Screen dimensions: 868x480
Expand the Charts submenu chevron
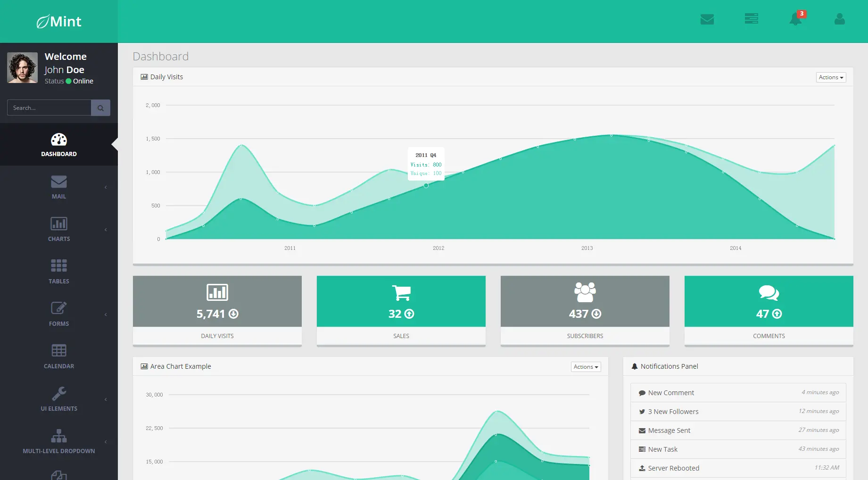(x=106, y=230)
